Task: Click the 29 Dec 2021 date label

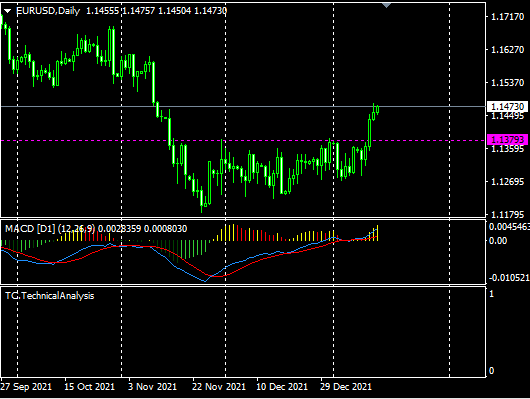Action: [x=346, y=387]
